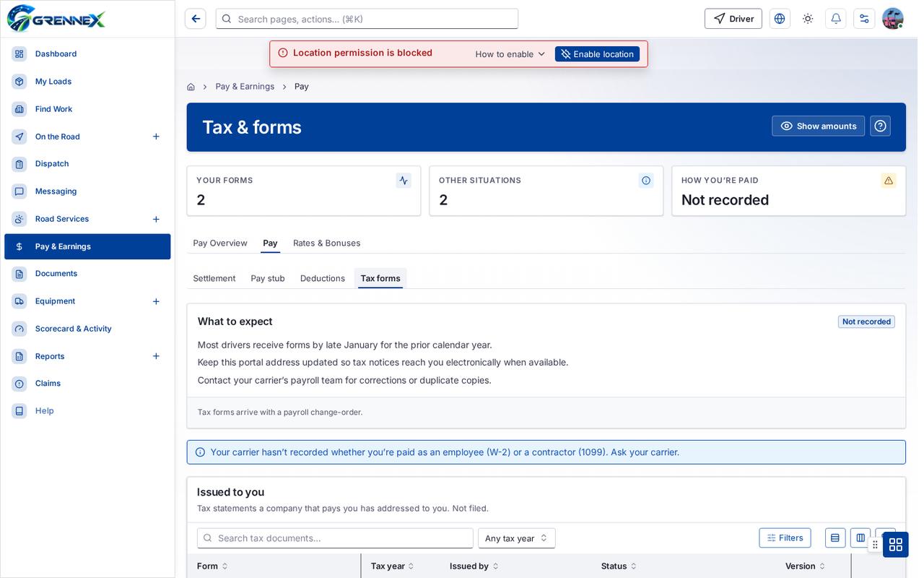Viewport: 924px width, 578px height.
Task: Focus the Search tax documents field
Action: [335, 538]
